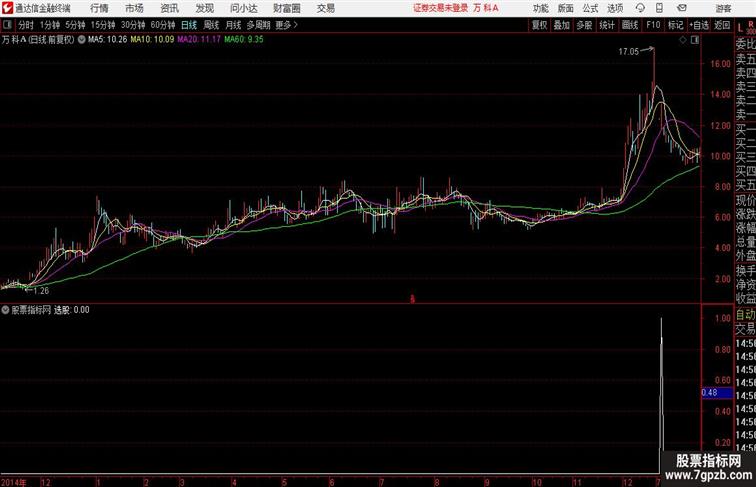The image size is (756, 487).
Task: Click the 通达信 red logo icon
Action: (x=7, y=8)
